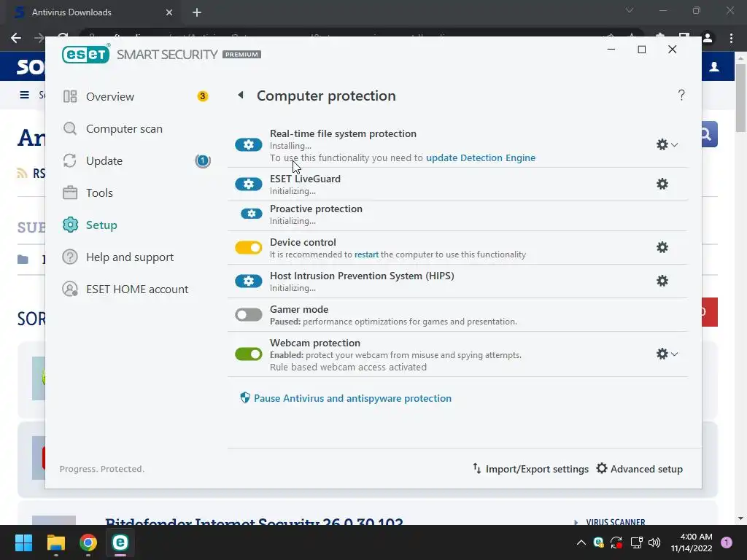The width and height of the screenshot is (747, 560).
Task: Disable the Webcam protection switch
Action: click(x=248, y=354)
